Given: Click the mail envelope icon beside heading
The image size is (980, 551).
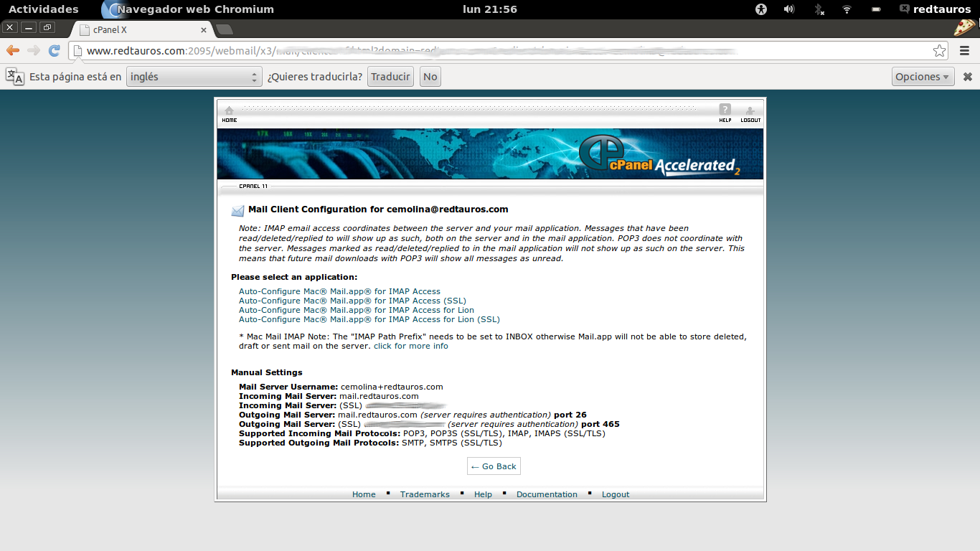Looking at the screenshot, I should point(237,210).
